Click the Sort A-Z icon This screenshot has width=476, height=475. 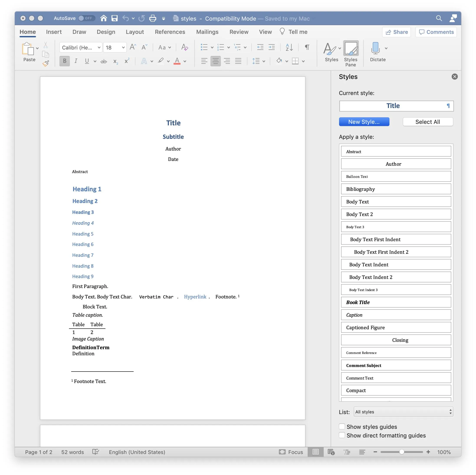[x=289, y=47]
